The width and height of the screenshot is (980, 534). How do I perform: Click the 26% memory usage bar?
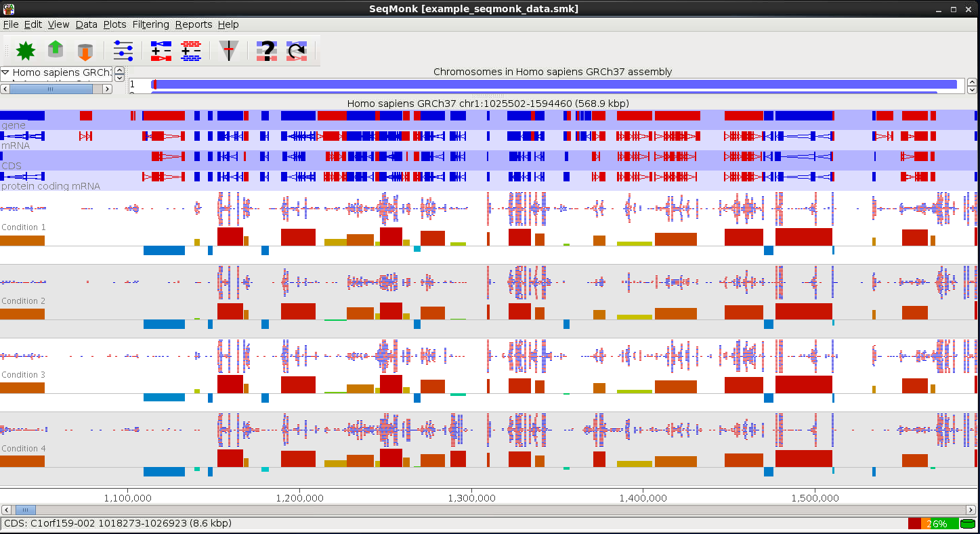pyautogui.click(x=933, y=523)
